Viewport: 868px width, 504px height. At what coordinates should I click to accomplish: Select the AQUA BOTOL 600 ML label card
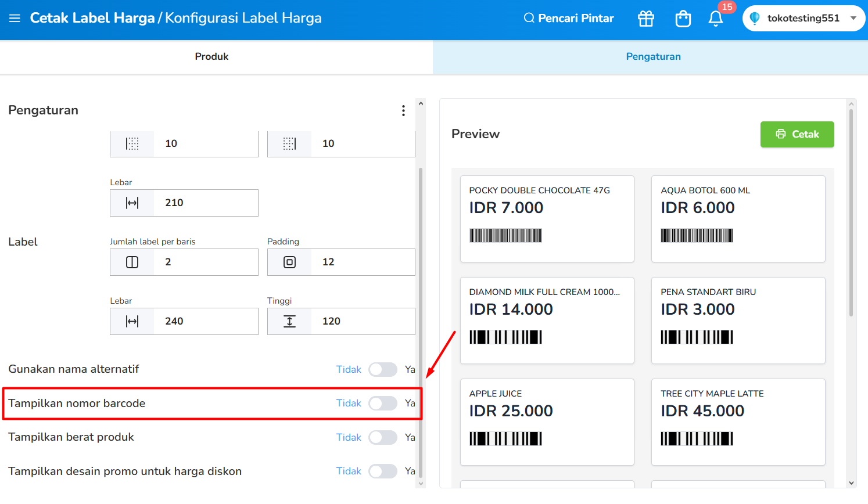coord(738,219)
